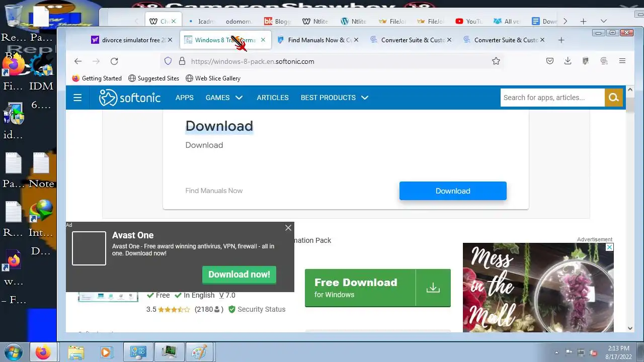Click scrollbar down arrow
This screenshot has width=644, height=362.
630,328
